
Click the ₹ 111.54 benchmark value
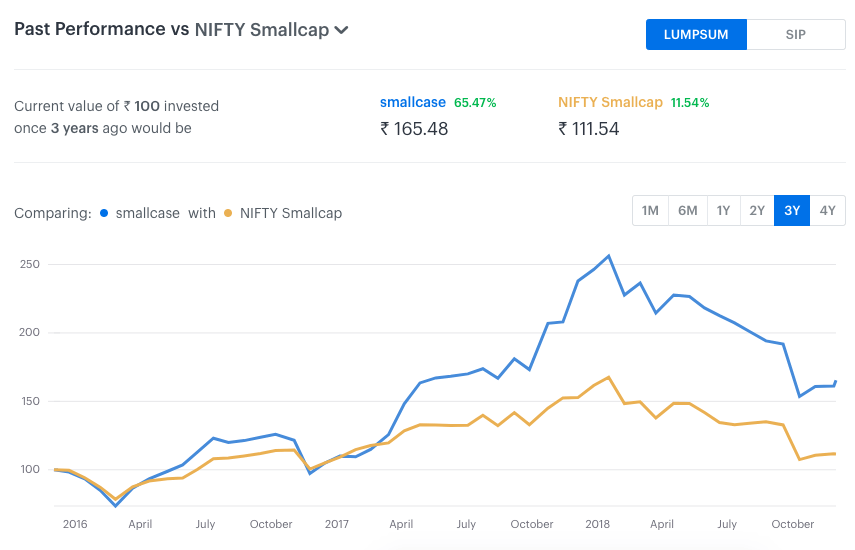[588, 129]
